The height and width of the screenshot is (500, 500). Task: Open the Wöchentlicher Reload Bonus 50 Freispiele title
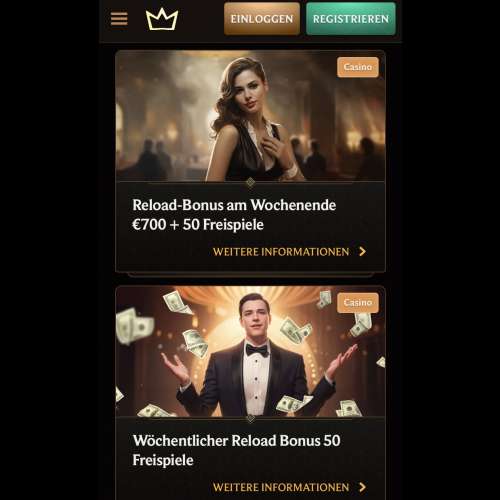click(x=236, y=450)
